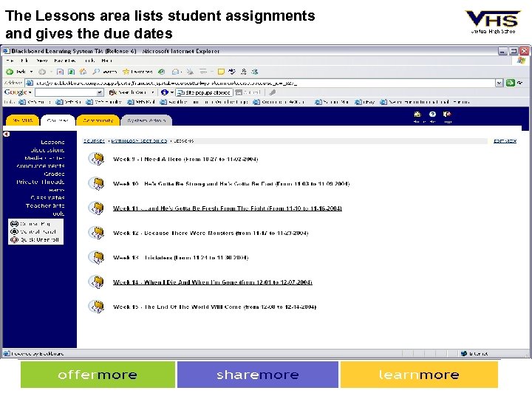Open Teacher Info in the course menu
Screen dimensions: 532x399
(x=45, y=205)
